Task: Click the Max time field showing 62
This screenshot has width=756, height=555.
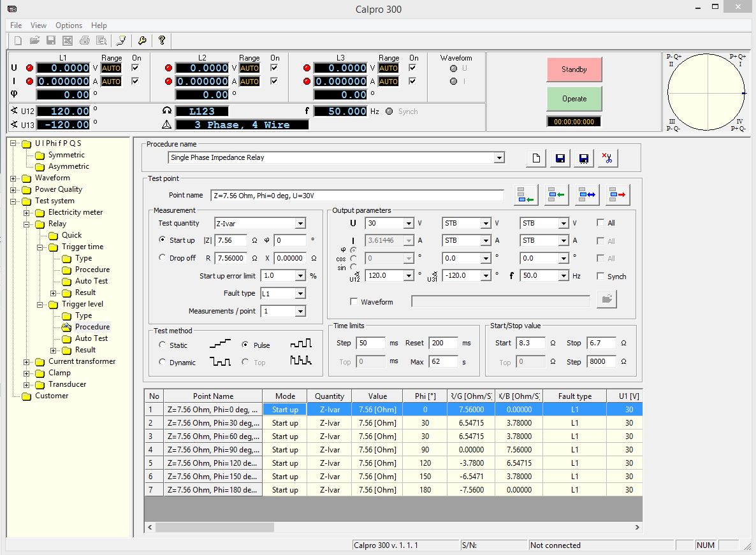Action: point(443,361)
